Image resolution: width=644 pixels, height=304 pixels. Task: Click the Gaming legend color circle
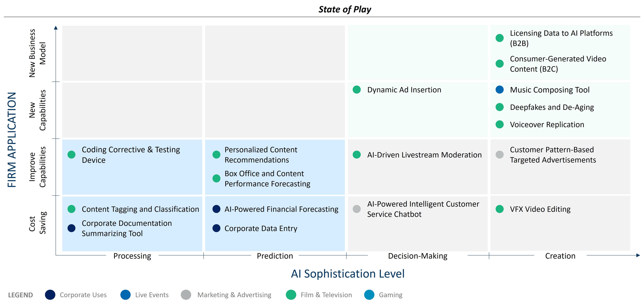[x=369, y=295]
